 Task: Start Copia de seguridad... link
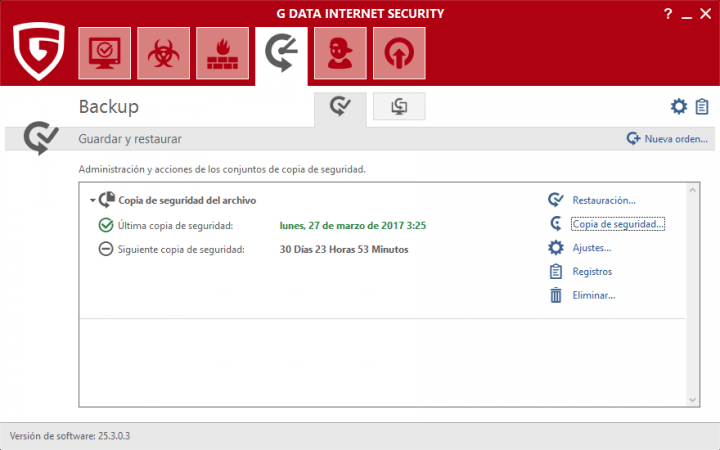pos(618,224)
